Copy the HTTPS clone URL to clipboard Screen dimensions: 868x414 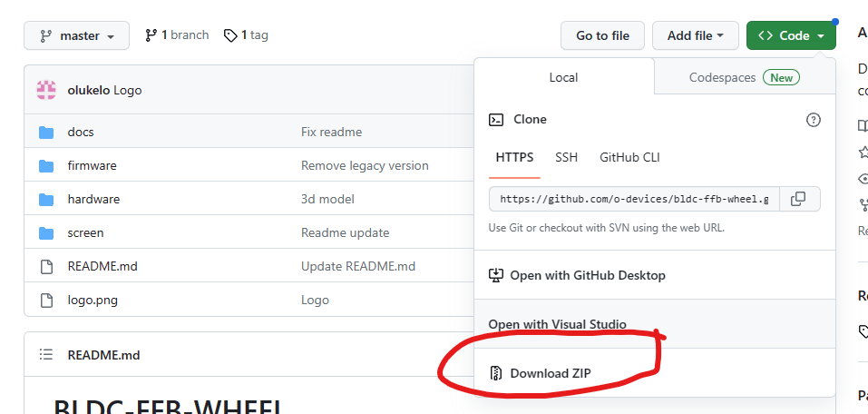coord(798,199)
